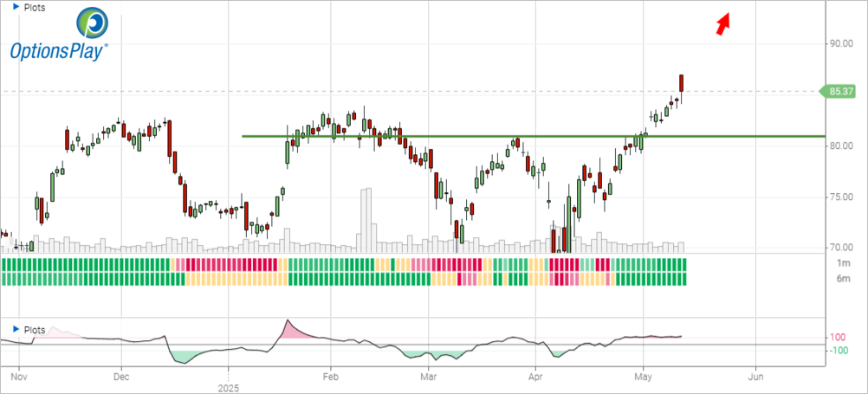This screenshot has width=868, height=394.
Task: Click the 80.00 price axis label
Action: [840, 146]
